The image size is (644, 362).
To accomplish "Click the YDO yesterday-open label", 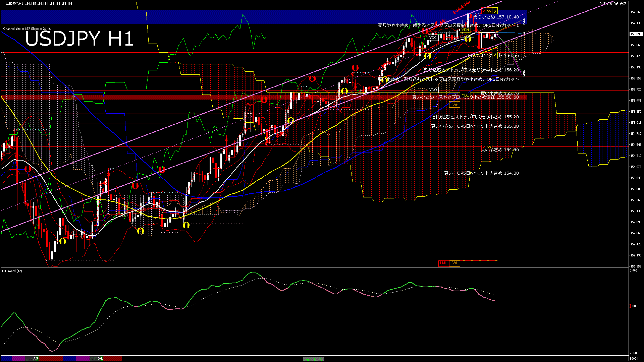I will coord(433,90).
